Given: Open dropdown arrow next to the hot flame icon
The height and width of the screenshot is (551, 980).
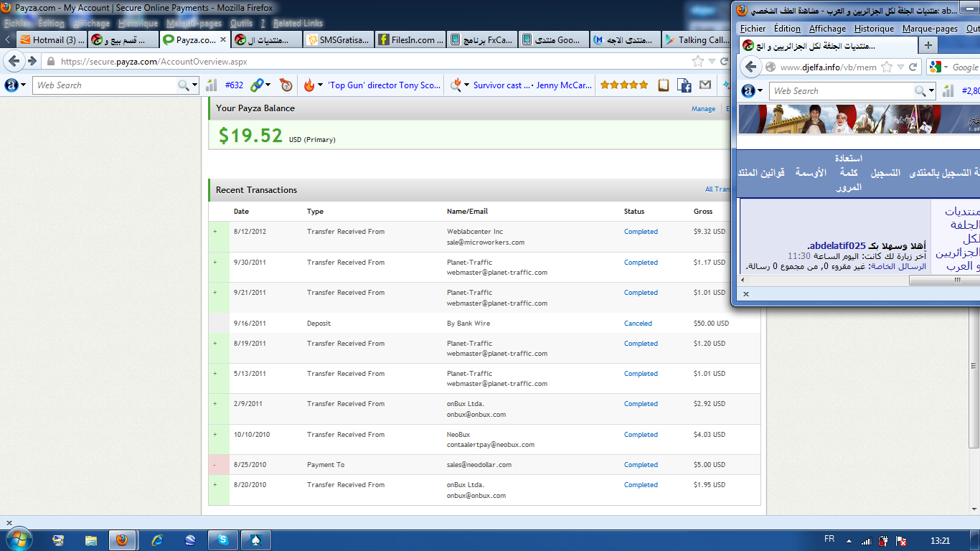Looking at the screenshot, I should pyautogui.click(x=320, y=85).
